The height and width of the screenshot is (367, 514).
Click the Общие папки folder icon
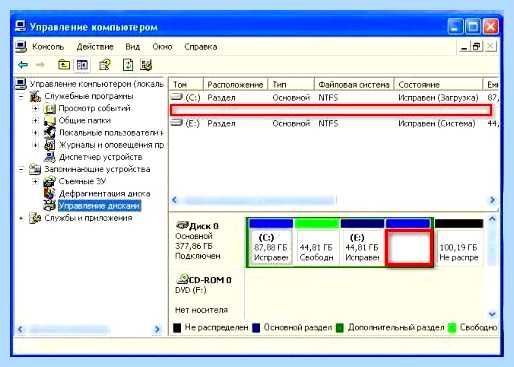(49, 121)
